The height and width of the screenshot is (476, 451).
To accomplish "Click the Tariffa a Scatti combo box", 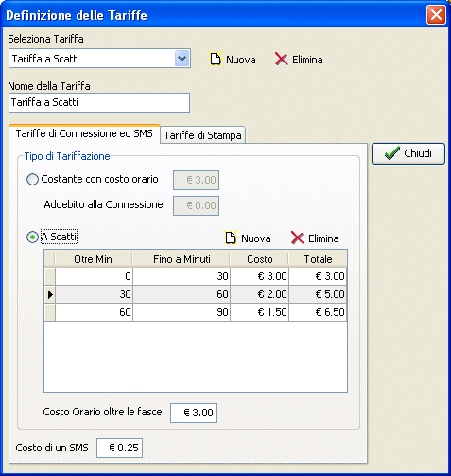I will coord(99,59).
